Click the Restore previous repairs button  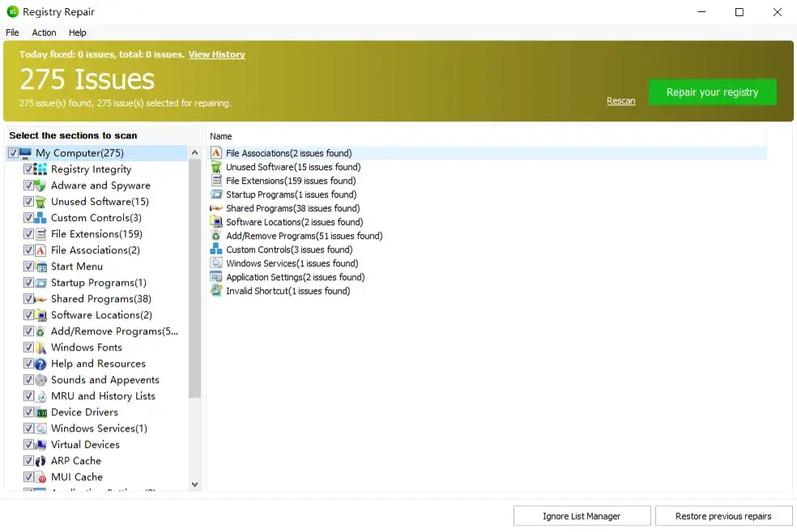(723, 516)
